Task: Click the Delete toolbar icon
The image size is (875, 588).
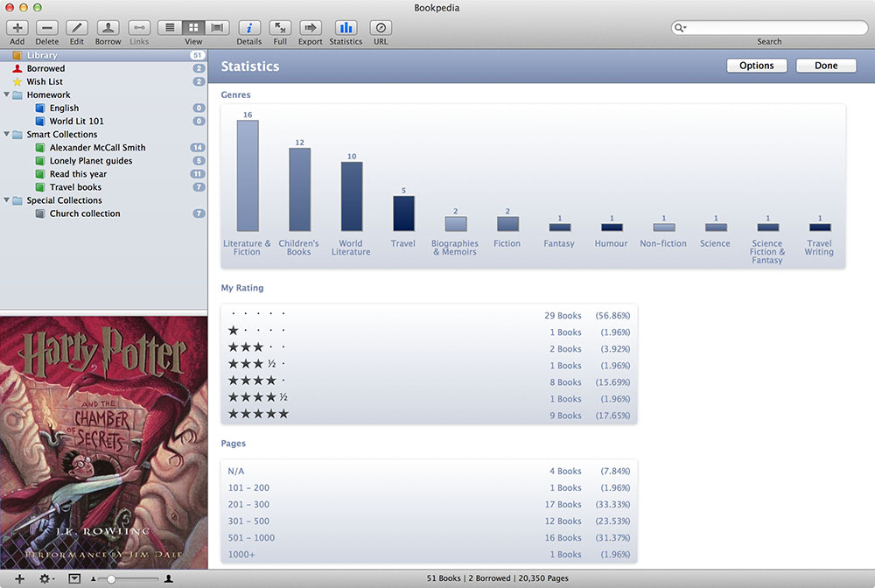Action: (47, 28)
